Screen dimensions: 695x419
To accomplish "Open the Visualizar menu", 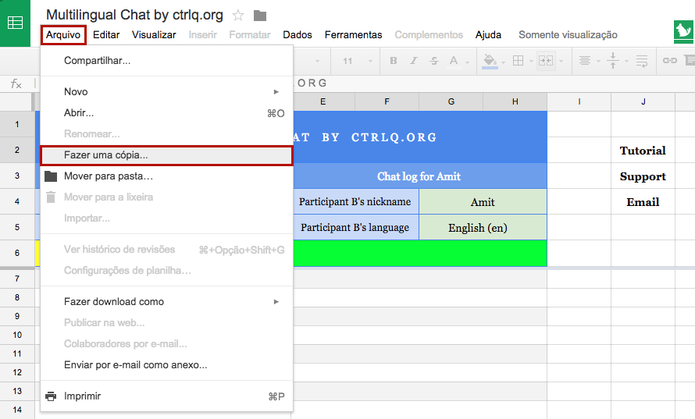I will click(154, 35).
